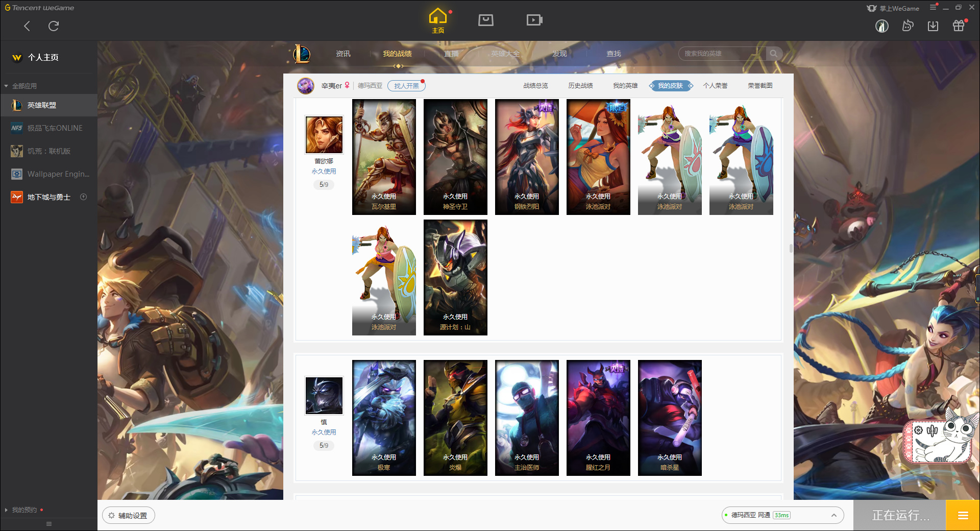Open the download manager icon

pyautogui.click(x=933, y=26)
